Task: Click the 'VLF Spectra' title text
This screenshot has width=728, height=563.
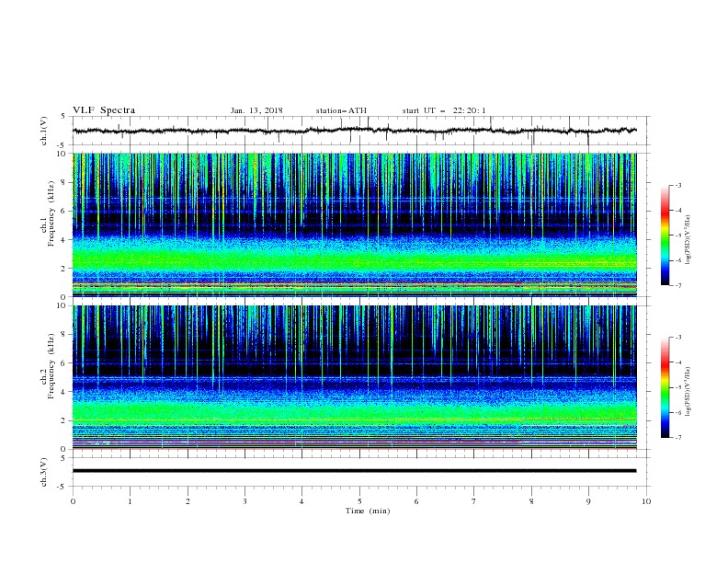Action: 104,110
